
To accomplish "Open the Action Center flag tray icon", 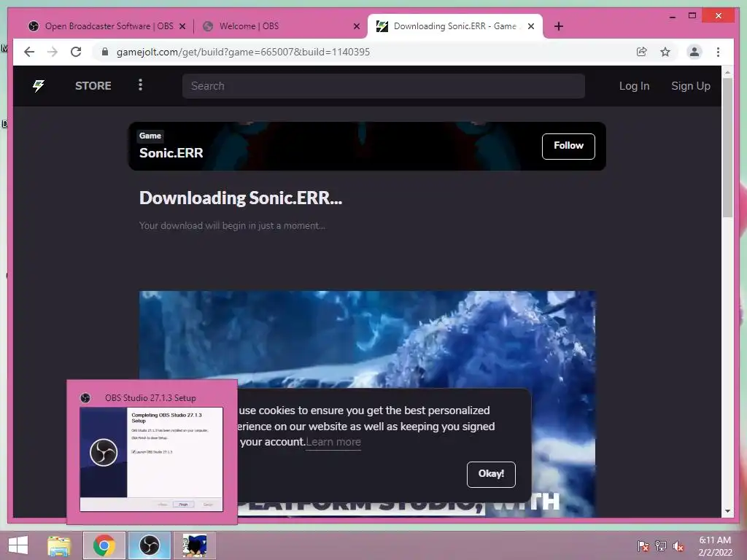I will pos(643,546).
